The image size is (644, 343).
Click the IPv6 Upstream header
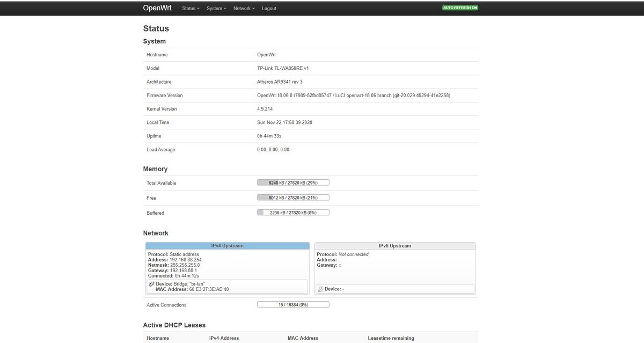[x=395, y=246]
